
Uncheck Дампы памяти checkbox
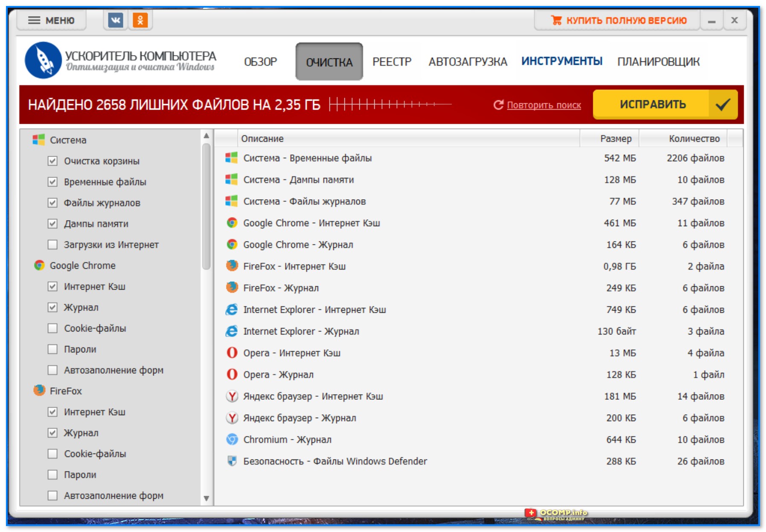coord(52,224)
